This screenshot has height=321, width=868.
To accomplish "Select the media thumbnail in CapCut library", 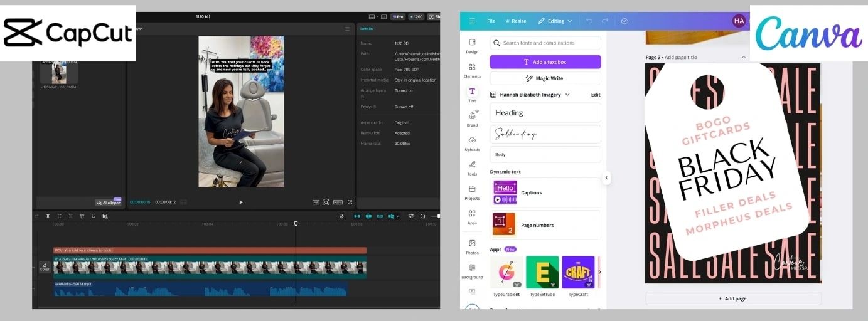I will point(59,72).
